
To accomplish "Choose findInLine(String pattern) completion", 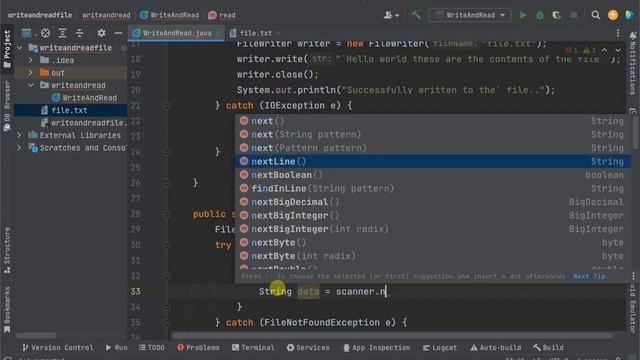I will (433, 188).
